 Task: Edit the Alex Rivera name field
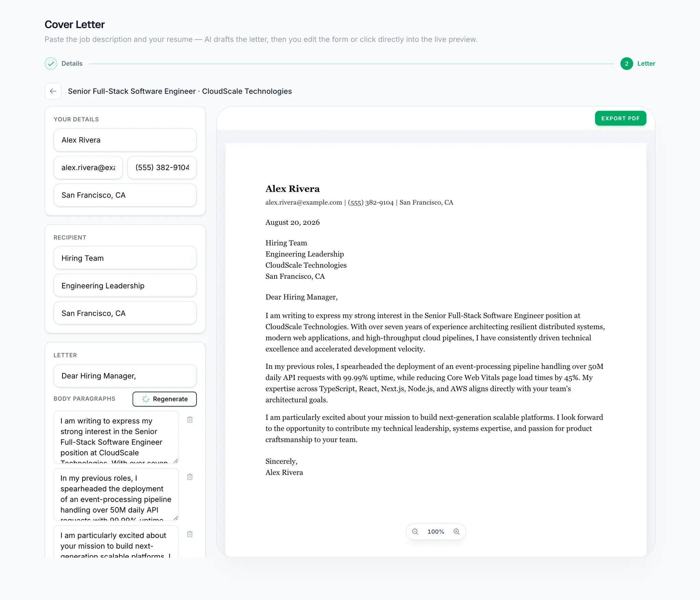coord(125,140)
